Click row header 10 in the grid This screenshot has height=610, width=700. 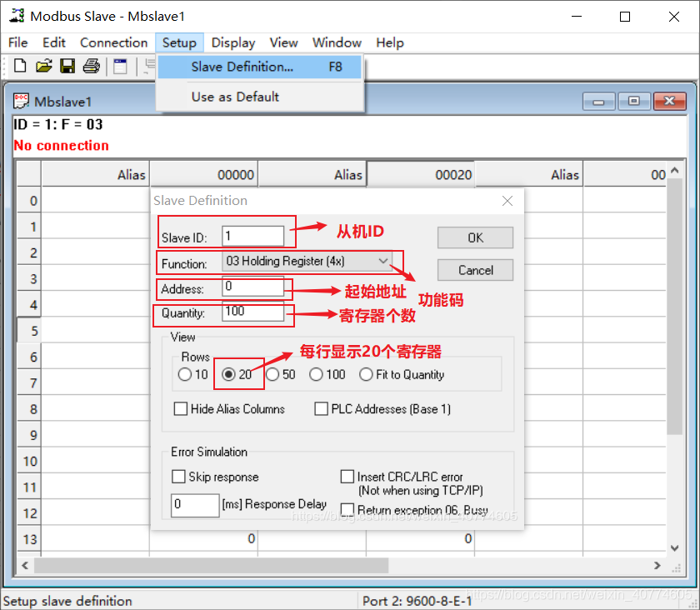(29, 460)
